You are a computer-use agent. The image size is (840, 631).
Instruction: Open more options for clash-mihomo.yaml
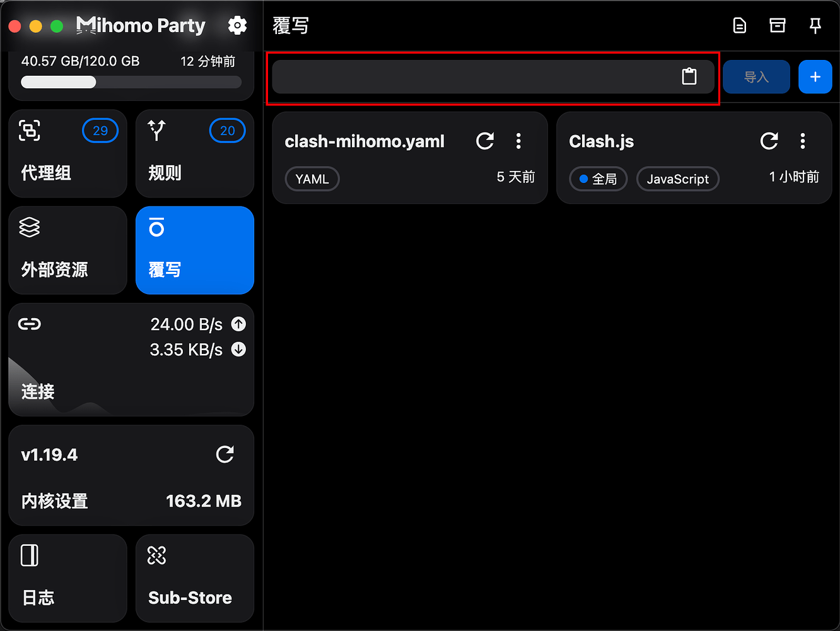point(518,141)
